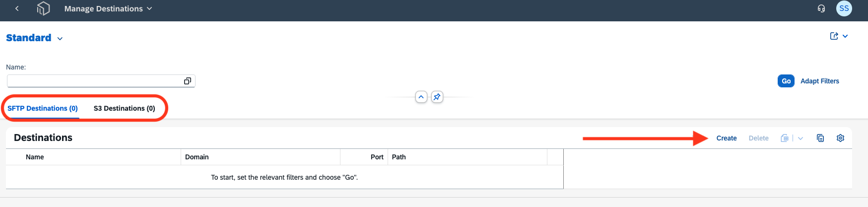This screenshot has height=207, width=868.
Task: Click the share export icon
Action: coord(834,36)
